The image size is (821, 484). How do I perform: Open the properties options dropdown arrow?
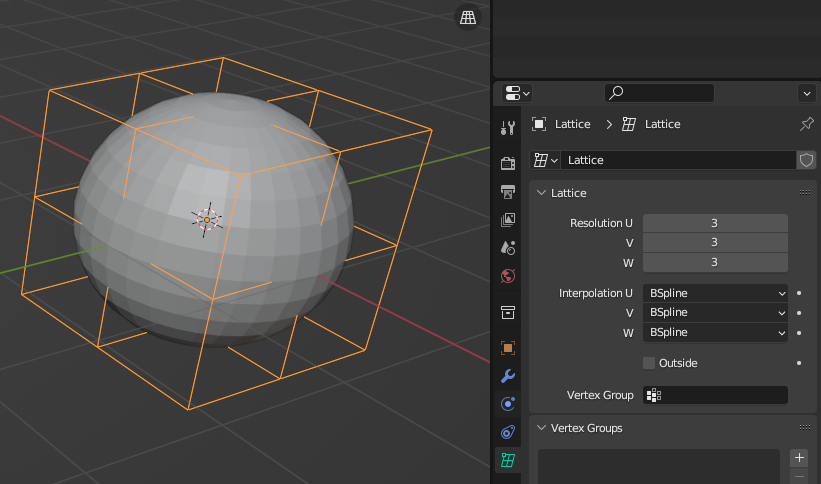tap(807, 93)
